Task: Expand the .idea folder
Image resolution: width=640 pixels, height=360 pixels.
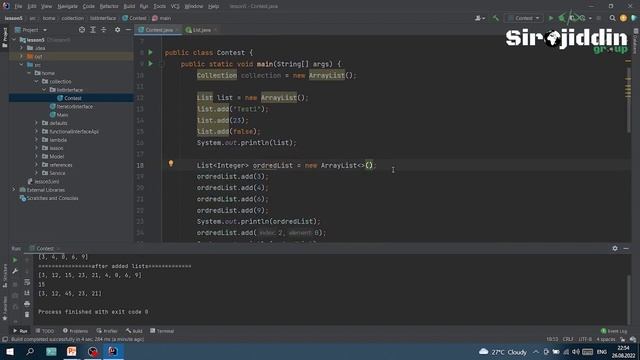Action: (x=22, y=48)
